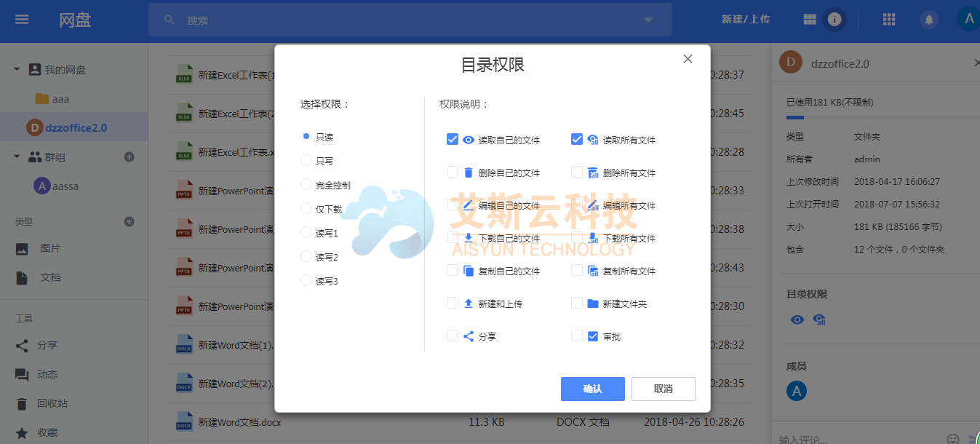Open the notification bell
The image size is (980, 444).
pos(928,19)
